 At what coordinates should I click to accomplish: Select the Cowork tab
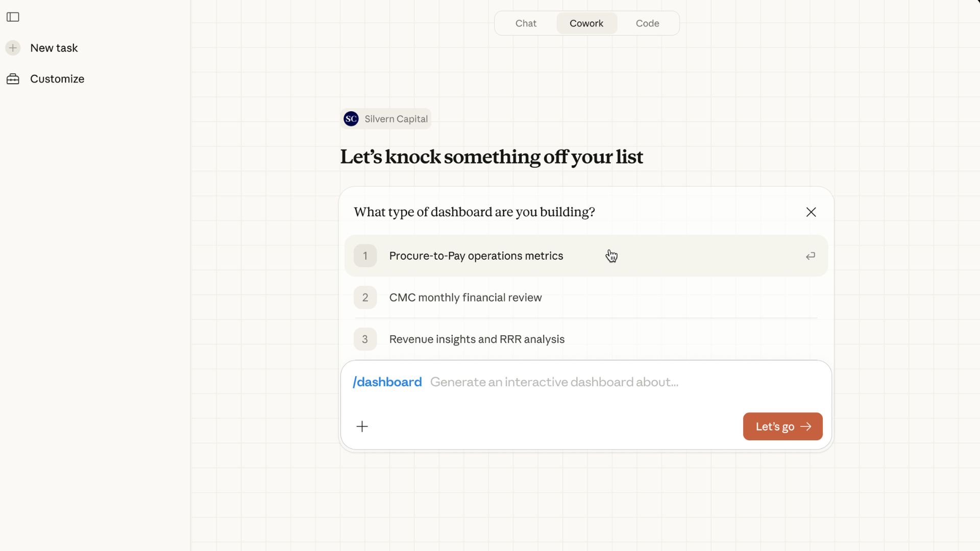(x=586, y=23)
